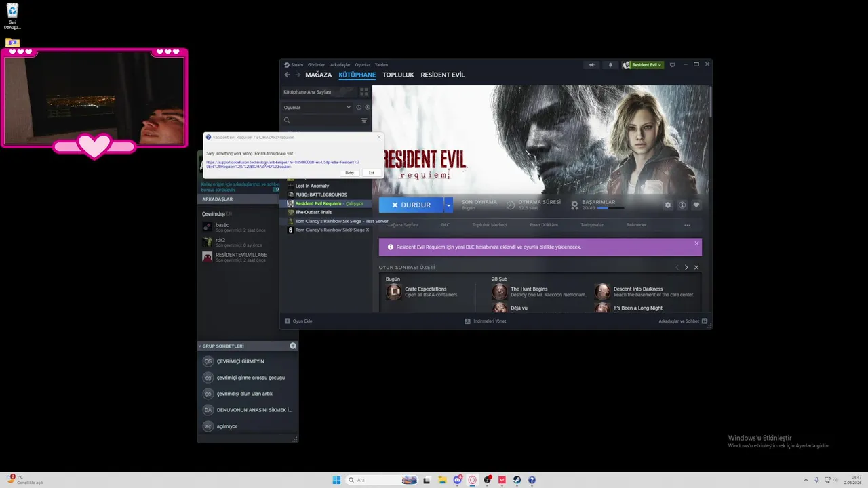Dismiss the purple DLC notification banner
Screen dimensions: 868x488
coord(696,243)
